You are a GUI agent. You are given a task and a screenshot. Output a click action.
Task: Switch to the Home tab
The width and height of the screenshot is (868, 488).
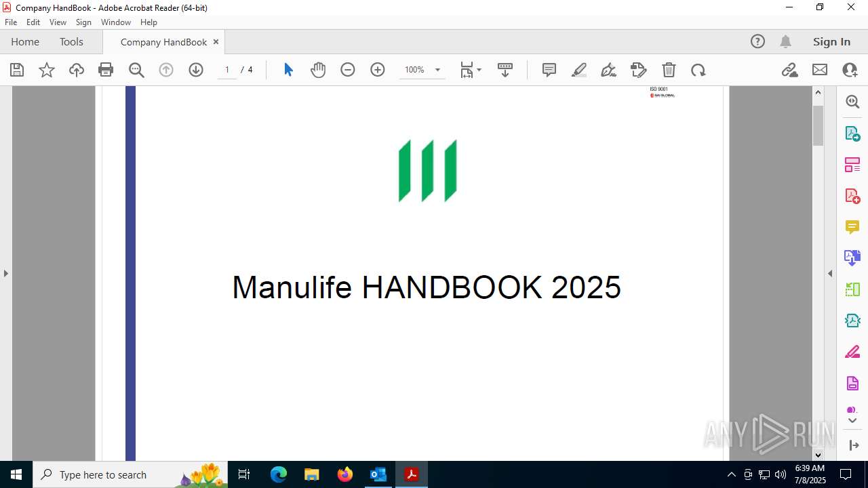[25, 41]
